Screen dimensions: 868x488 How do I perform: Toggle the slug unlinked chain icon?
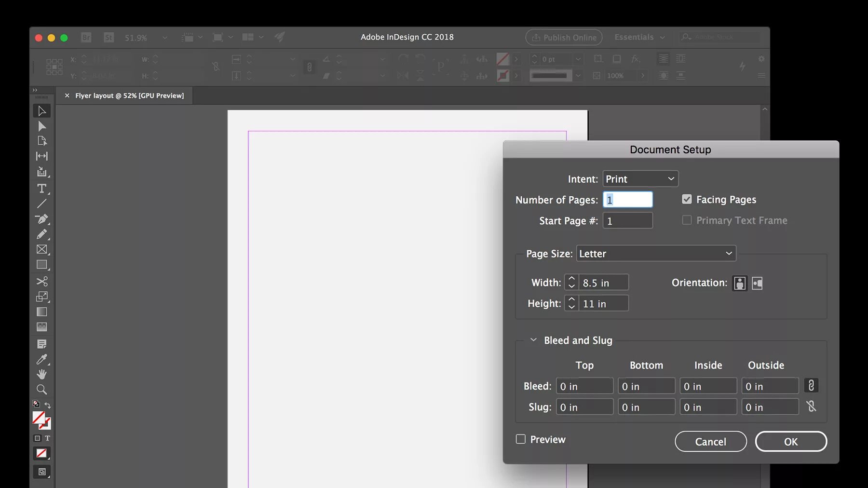click(x=811, y=407)
